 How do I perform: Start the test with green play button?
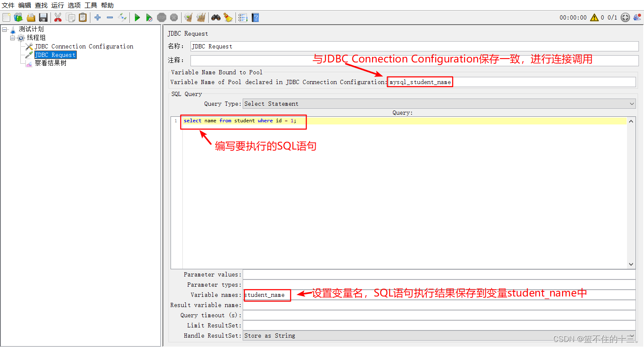(x=137, y=17)
